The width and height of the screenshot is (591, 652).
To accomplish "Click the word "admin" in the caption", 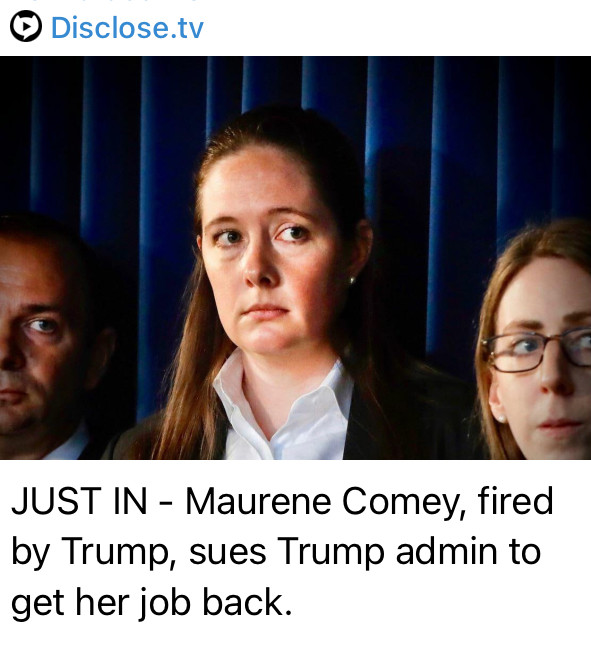I will click(446, 551).
